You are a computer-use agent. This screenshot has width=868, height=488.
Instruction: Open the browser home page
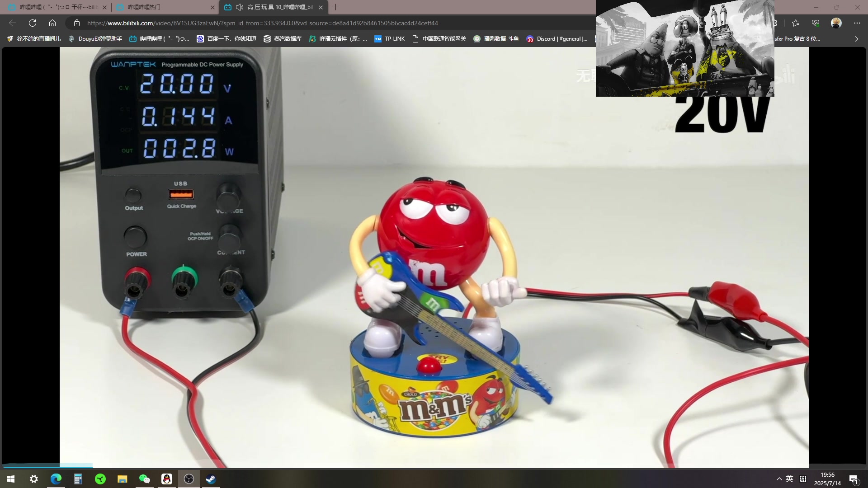coord(52,23)
